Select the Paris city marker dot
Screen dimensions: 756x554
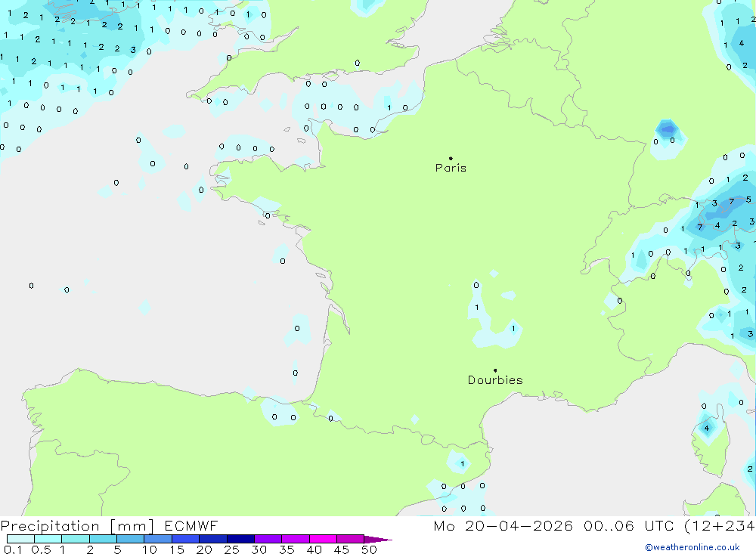[x=451, y=158]
